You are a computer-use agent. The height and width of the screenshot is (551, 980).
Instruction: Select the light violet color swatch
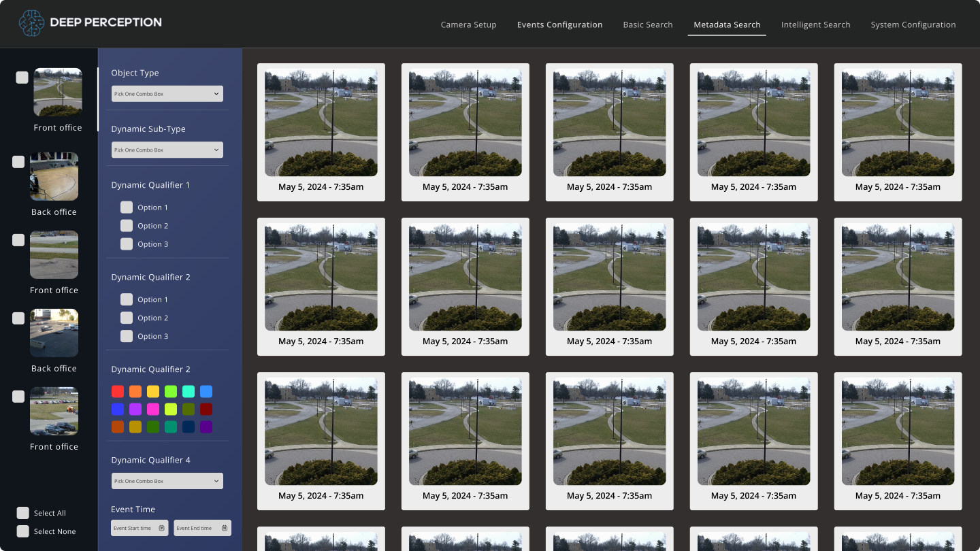click(x=135, y=410)
